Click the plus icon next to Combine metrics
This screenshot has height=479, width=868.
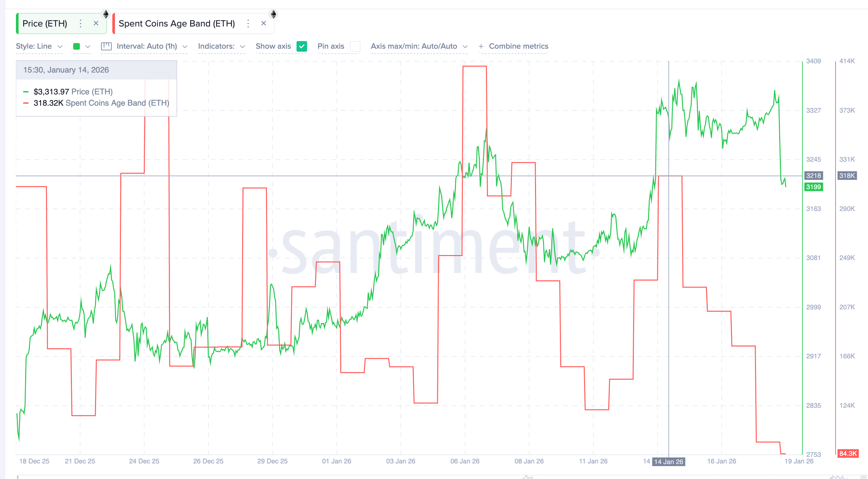481,46
